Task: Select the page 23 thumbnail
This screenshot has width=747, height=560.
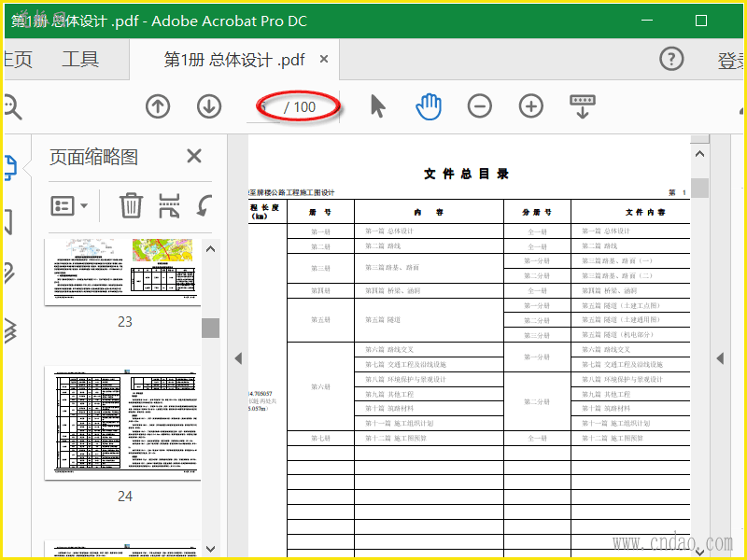Action: [x=122, y=272]
